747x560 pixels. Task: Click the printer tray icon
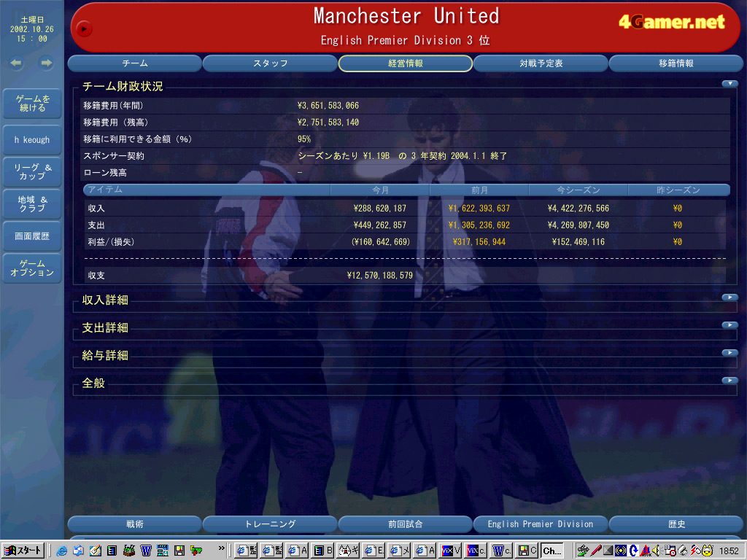(683, 551)
